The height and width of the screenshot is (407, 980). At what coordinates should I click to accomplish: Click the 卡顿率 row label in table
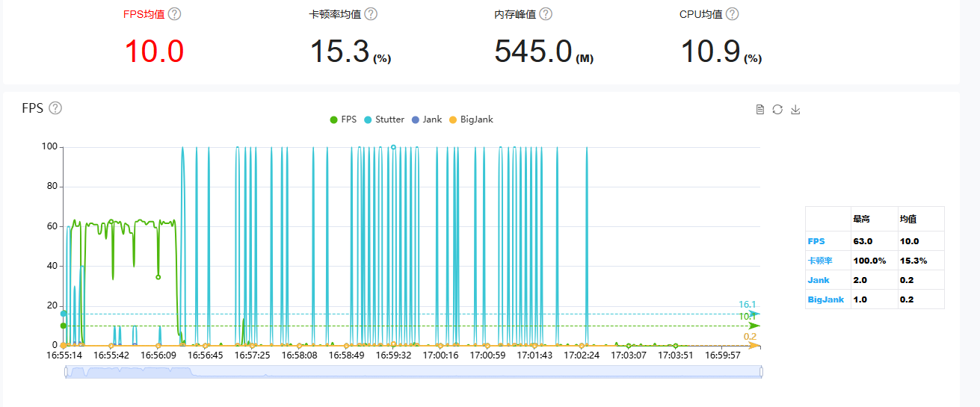pos(820,261)
